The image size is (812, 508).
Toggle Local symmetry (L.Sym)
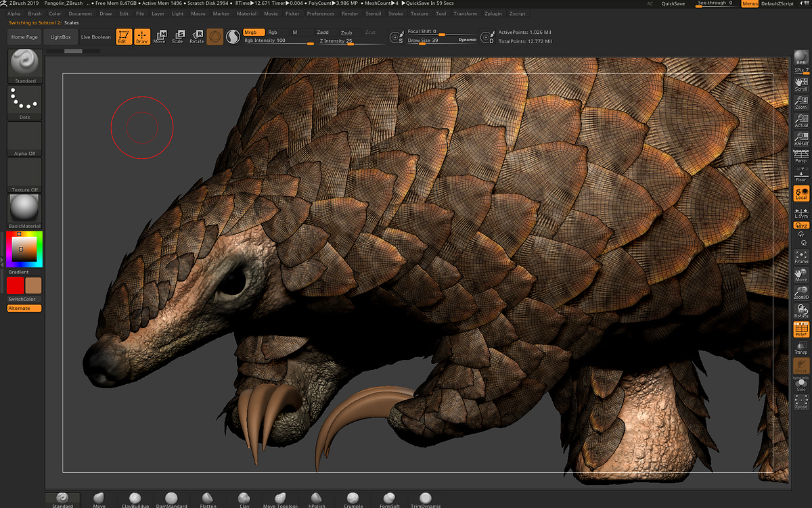801,212
